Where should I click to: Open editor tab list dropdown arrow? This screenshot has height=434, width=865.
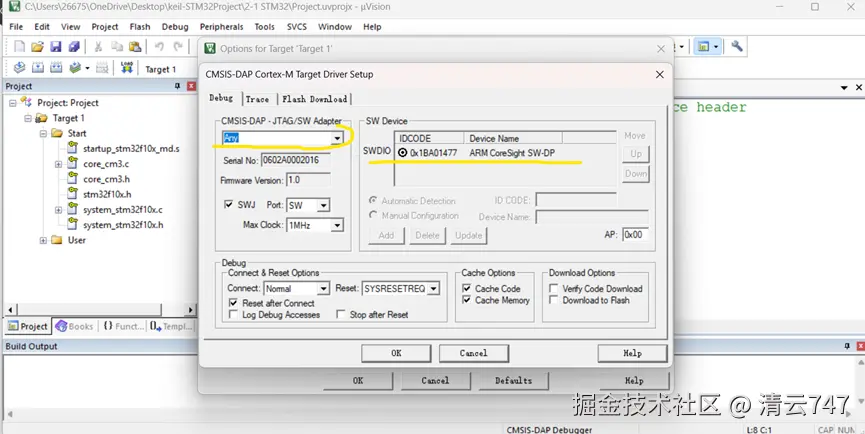(x=844, y=88)
